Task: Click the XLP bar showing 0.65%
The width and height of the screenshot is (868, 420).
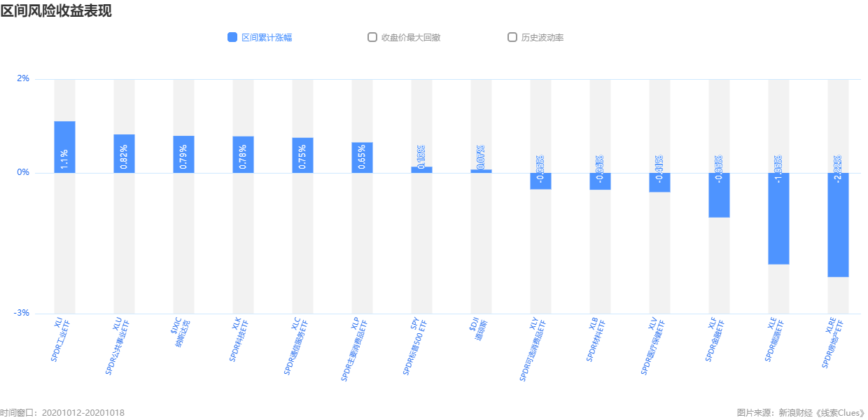Action: [362, 157]
